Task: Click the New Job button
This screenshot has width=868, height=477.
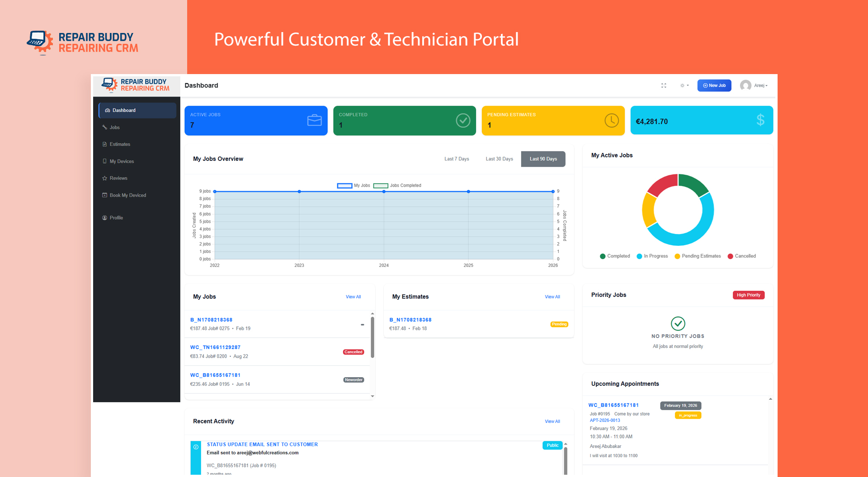Action: pos(714,85)
